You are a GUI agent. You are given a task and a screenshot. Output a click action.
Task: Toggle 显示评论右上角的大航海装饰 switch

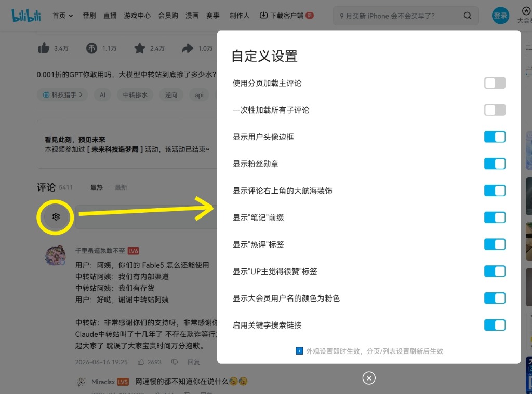pyautogui.click(x=495, y=191)
